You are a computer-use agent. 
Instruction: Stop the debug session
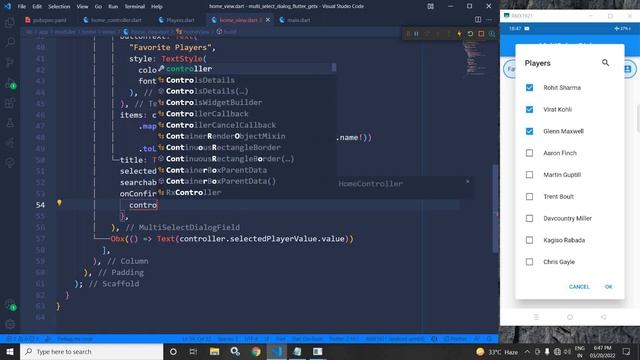pyautogui.click(x=481, y=34)
